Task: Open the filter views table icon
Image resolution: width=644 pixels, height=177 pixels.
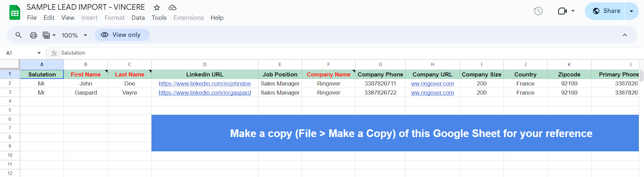Action: [49, 35]
